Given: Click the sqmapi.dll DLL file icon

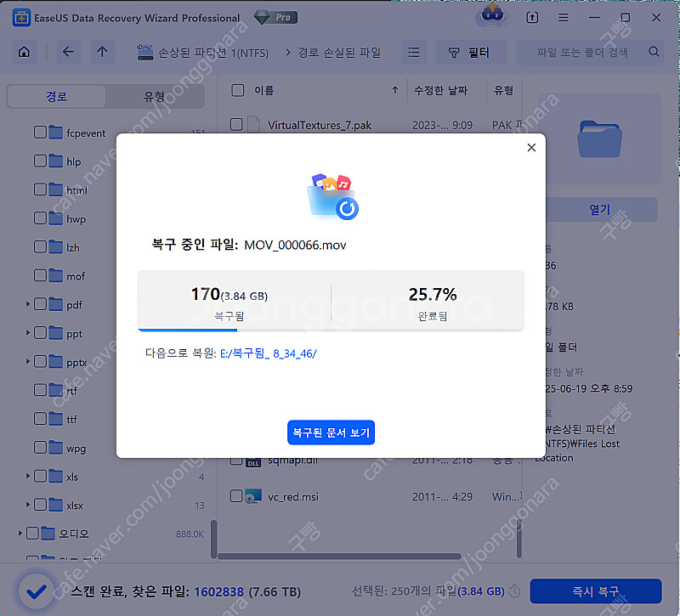Looking at the screenshot, I should (x=253, y=462).
